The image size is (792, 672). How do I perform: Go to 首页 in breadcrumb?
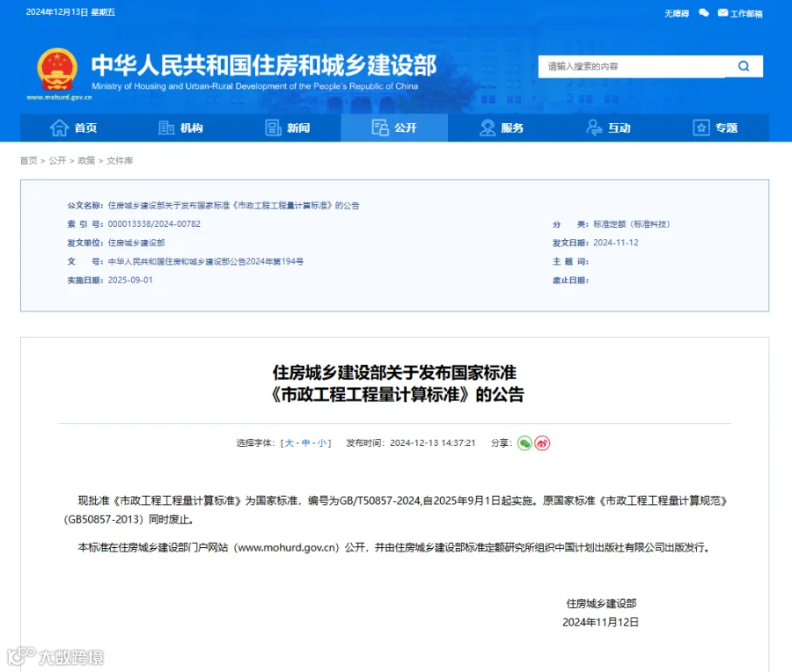point(29,161)
